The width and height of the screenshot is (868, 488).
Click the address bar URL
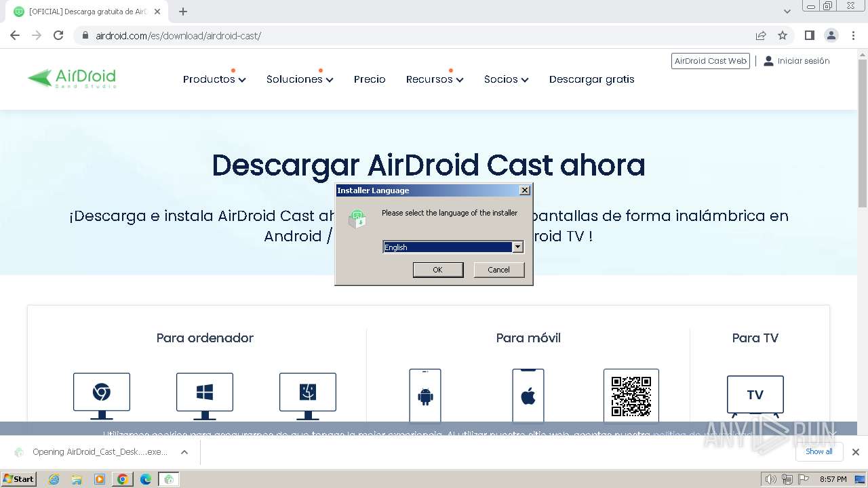178,36
